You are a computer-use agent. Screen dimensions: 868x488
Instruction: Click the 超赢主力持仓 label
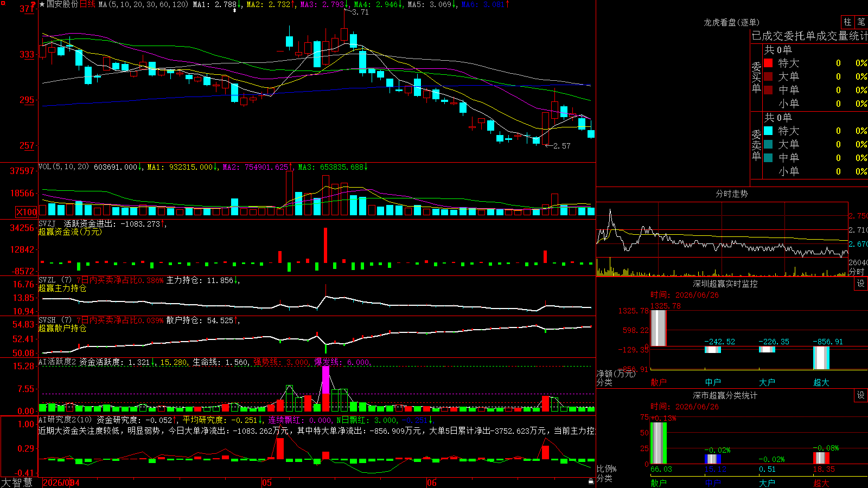tap(62, 288)
